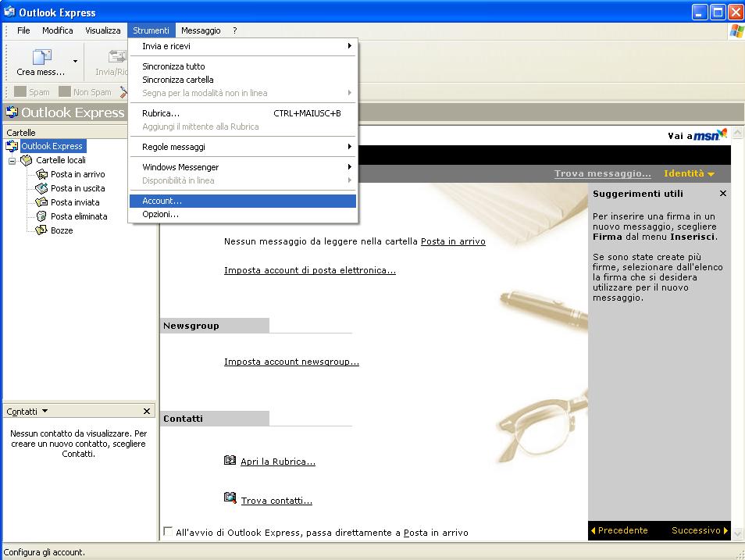Open the Identità dropdown
Screen dimensions: 745x560
tap(689, 173)
